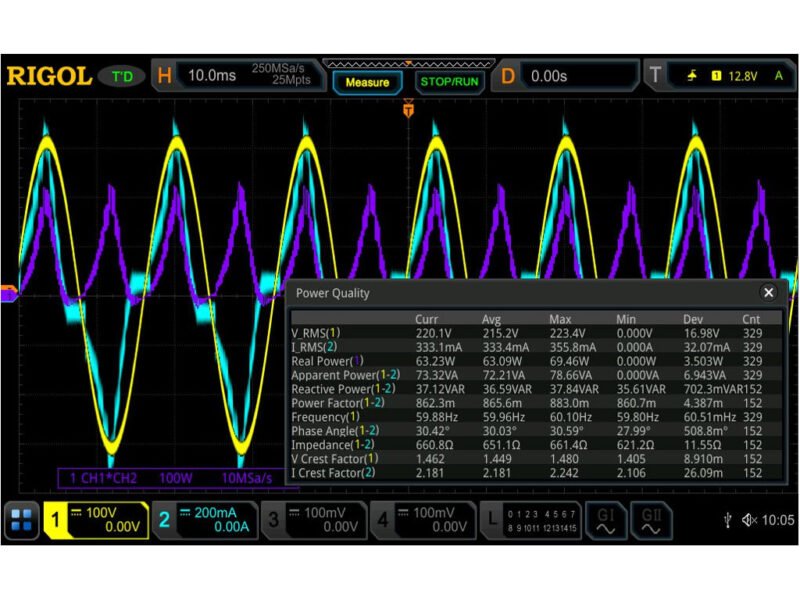Click the USB status icon
Image resolution: width=800 pixels, height=600 pixels.
728,520
